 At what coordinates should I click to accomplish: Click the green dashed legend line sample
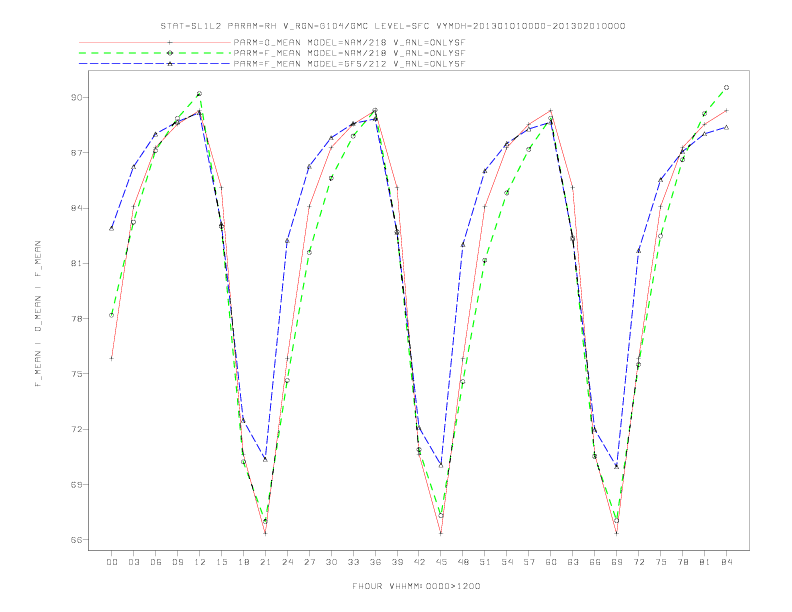[x=155, y=53]
